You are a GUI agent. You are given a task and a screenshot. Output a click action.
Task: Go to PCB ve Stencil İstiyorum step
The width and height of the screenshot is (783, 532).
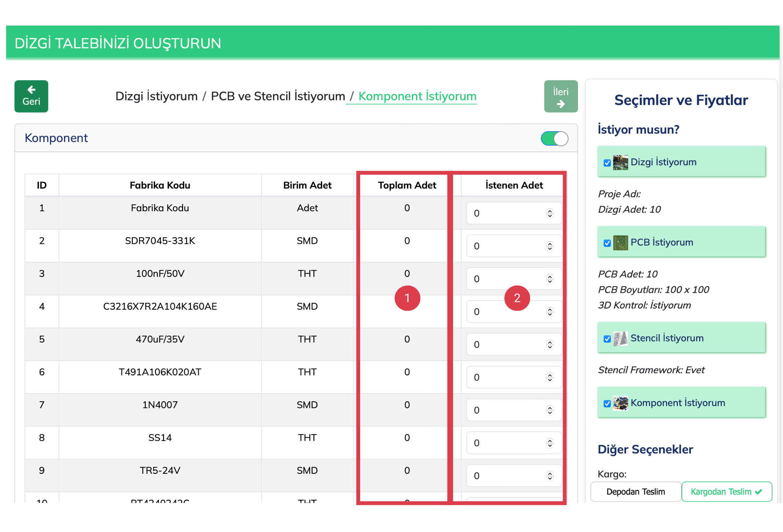pos(278,96)
